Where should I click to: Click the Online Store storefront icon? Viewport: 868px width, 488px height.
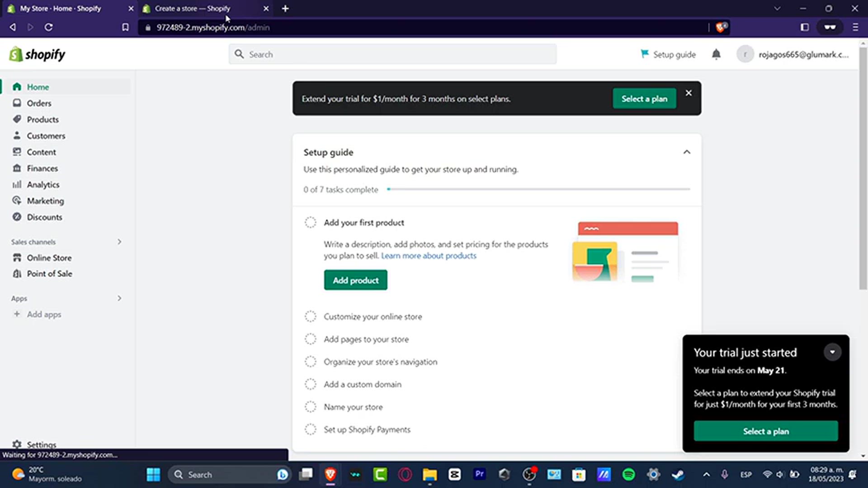(x=17, y=258)
